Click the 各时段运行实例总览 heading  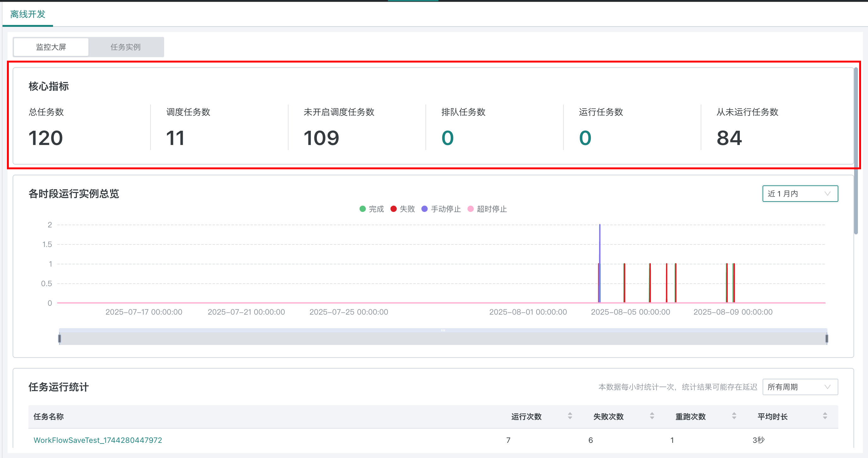pos(74,194)
